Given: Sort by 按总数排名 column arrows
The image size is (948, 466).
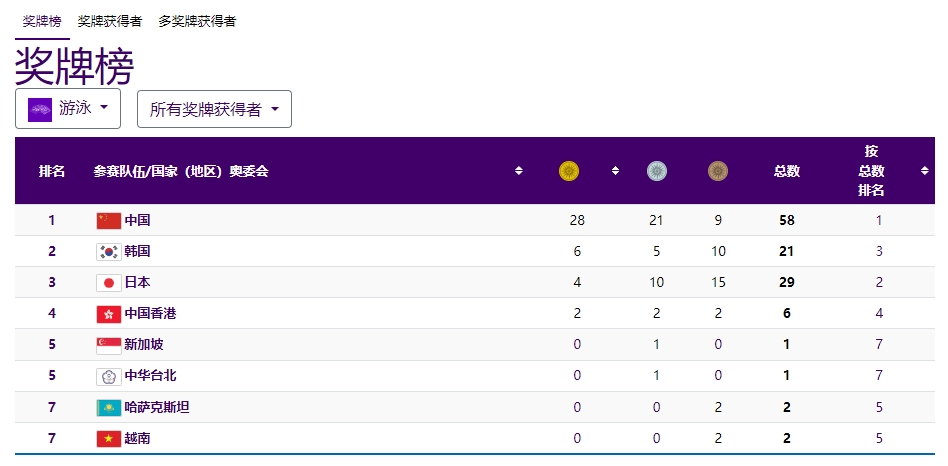Looking at the screenshot, I should coord(924,171).
